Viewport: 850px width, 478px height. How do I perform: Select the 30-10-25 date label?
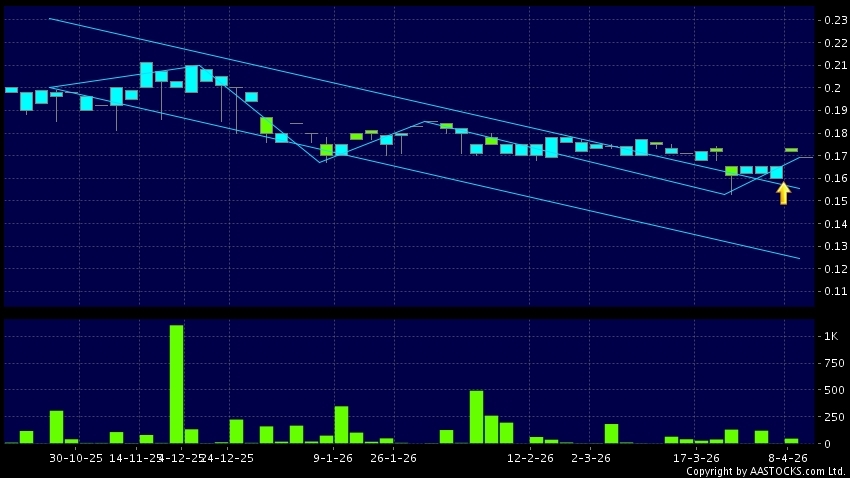[77, 457]
